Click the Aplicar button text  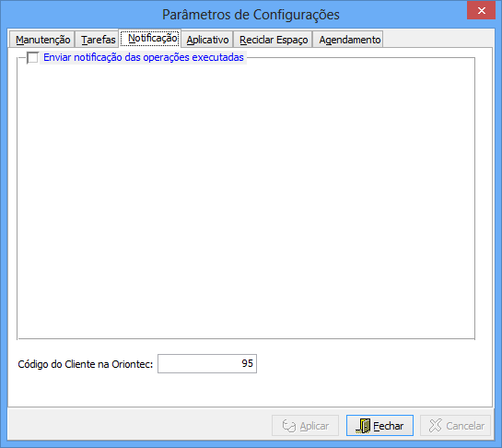click(x=314, y=426)
